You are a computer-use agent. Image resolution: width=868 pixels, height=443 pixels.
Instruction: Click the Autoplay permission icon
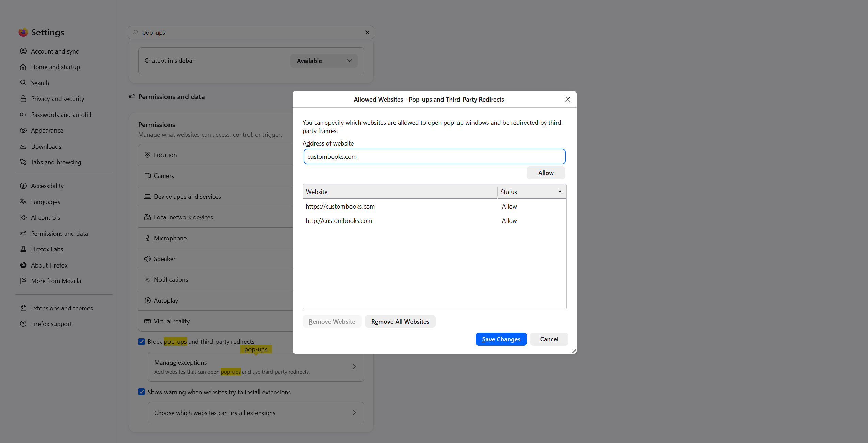(147, 301)
